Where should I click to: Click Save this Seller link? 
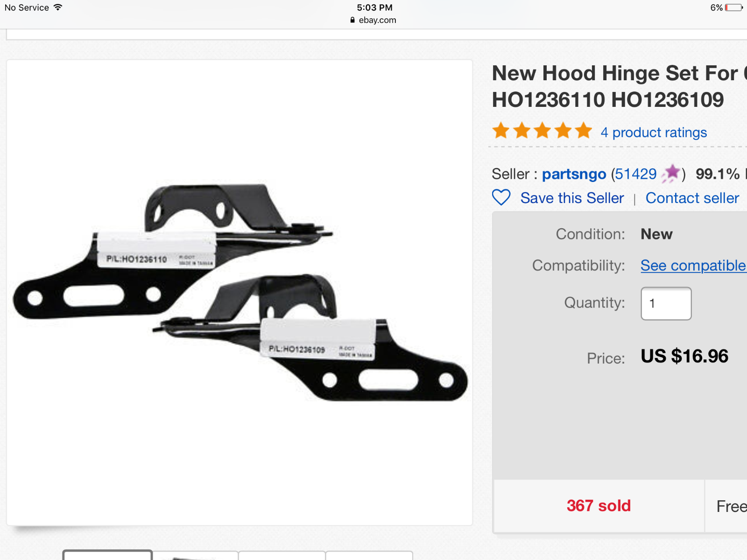click(x=572, y=198)
